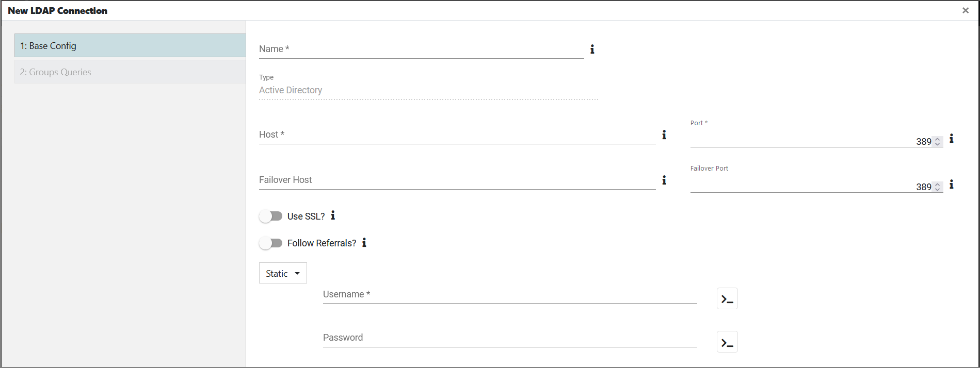
Task: Click the Failover Host info icon
Action: click(x=664, y=180)
